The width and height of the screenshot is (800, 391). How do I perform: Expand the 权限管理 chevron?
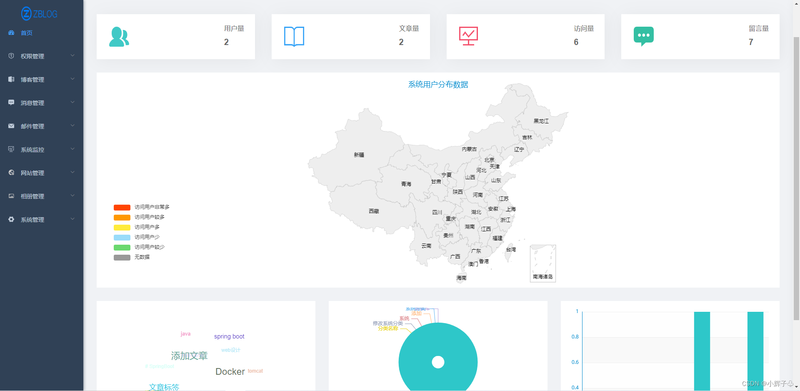pos(73,56)
